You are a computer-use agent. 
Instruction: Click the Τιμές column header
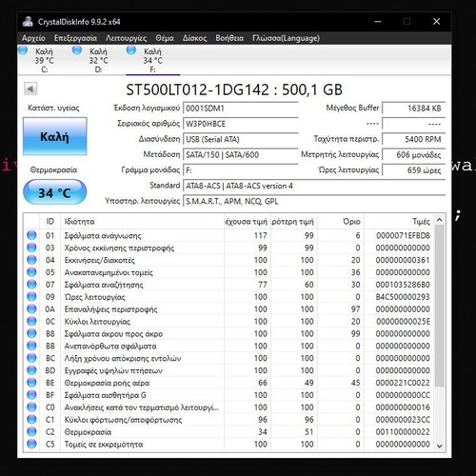pyautogui.click(x=399, y=221)
